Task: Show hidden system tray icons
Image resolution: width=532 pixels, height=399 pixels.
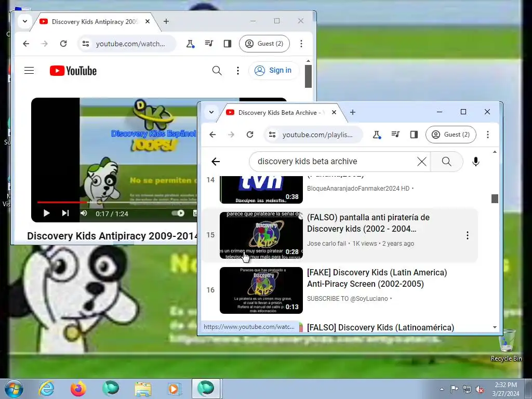Action: (x=442, y=389)
